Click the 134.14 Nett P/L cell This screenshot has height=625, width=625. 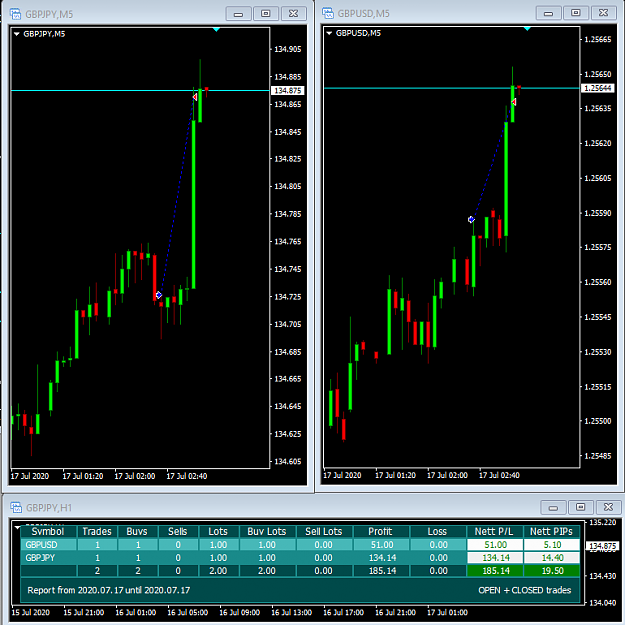point(495,558)
